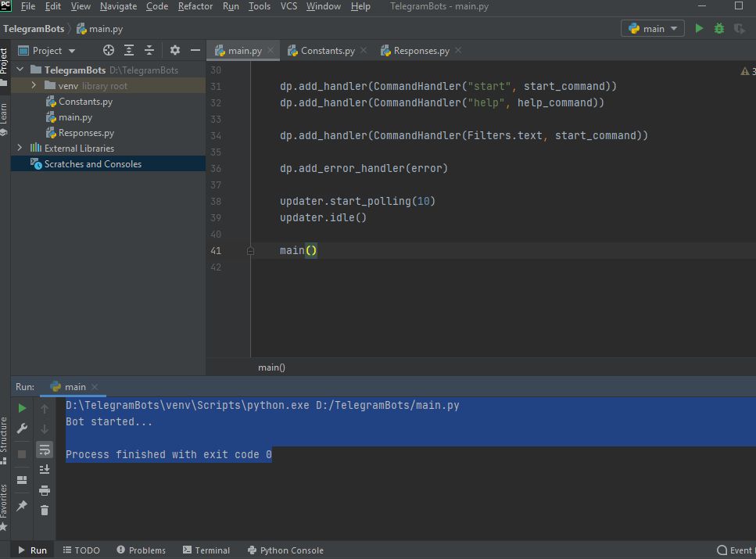
Task: Open the Favorites side tool tab
Action: (x=5, y=507)
